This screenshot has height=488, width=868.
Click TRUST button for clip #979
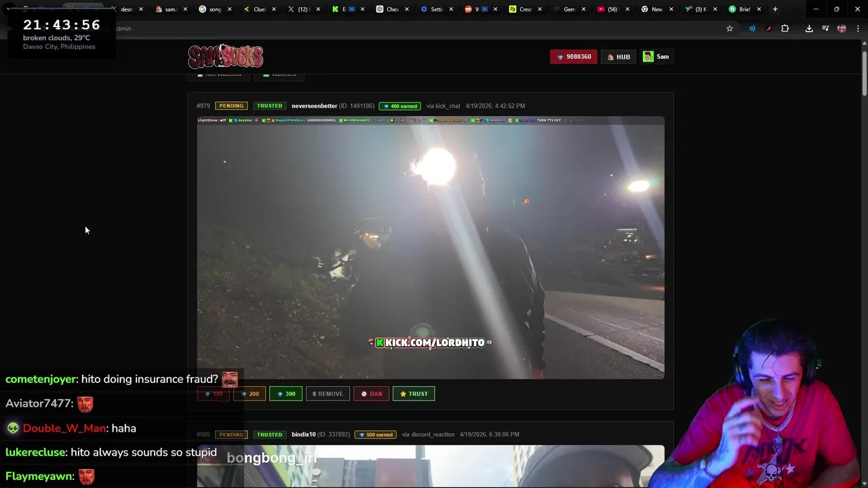(x=414, y=394)
